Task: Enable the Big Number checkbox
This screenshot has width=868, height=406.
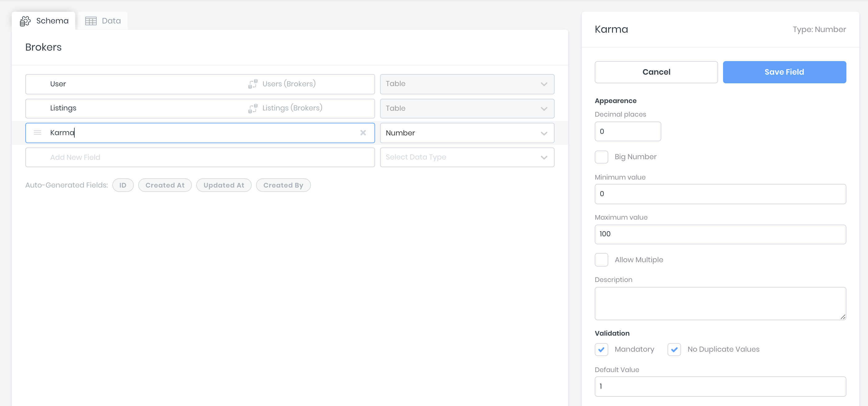Action: click(601, 157)
